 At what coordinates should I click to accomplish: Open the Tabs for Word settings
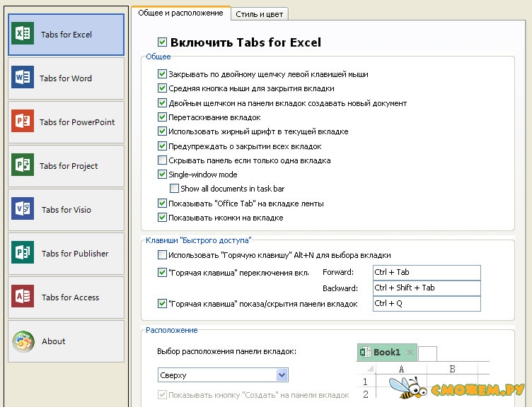coord(66,78)
